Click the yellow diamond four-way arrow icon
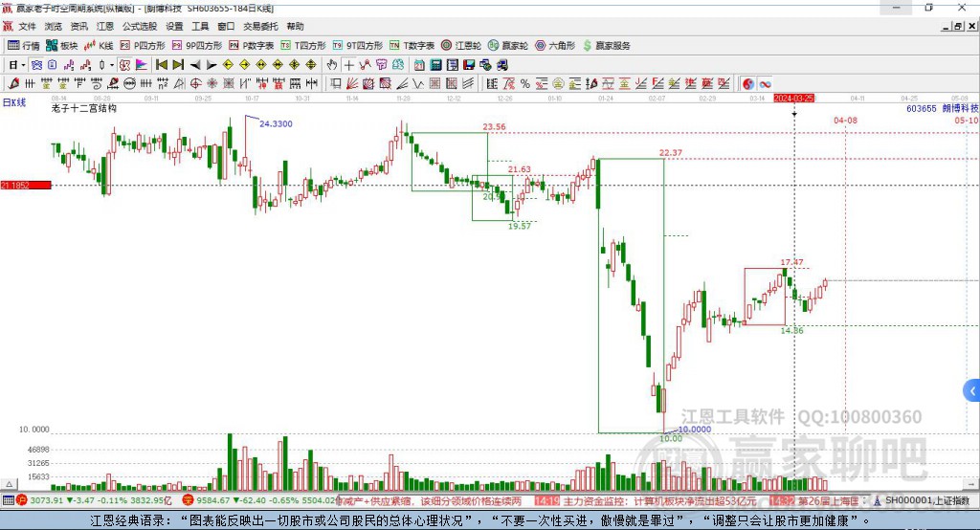Viewport: 980px width, 530px height. (x=295, y=65)
